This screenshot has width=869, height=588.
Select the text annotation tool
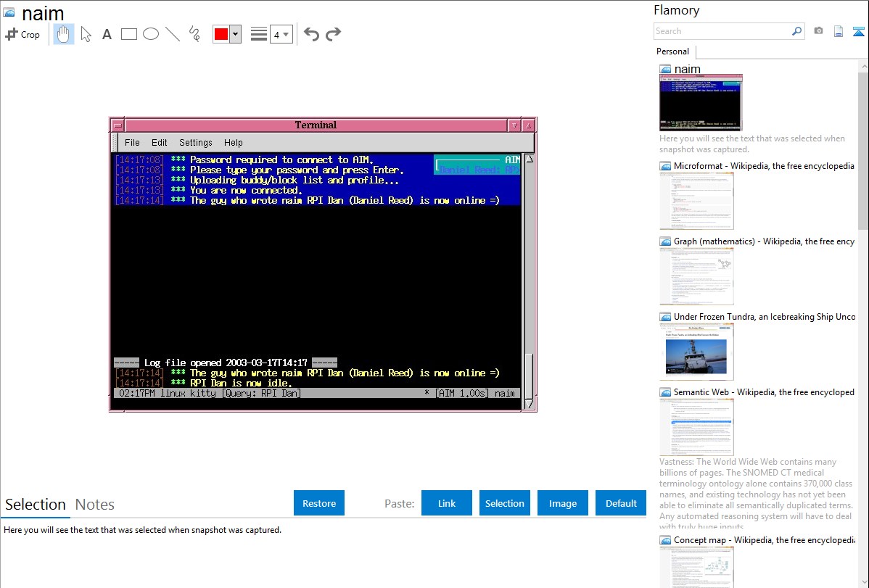(x=107, y=34)
